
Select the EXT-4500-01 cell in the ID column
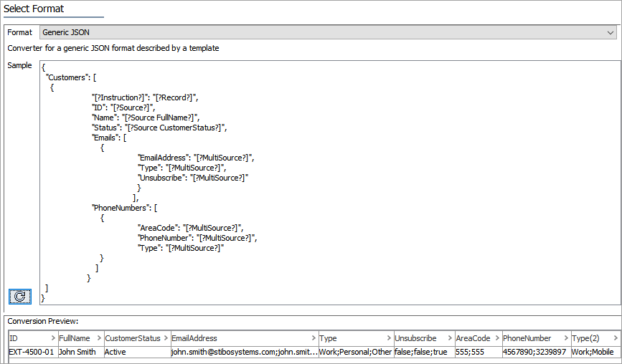[x=31, y=352]
